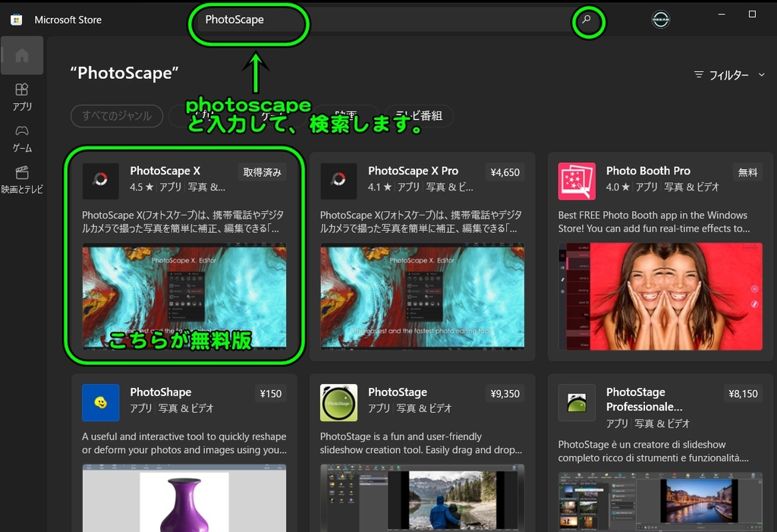Maximize the Microsoft Store window
This screenshot has height=532, width=777.
pos(752,14)
